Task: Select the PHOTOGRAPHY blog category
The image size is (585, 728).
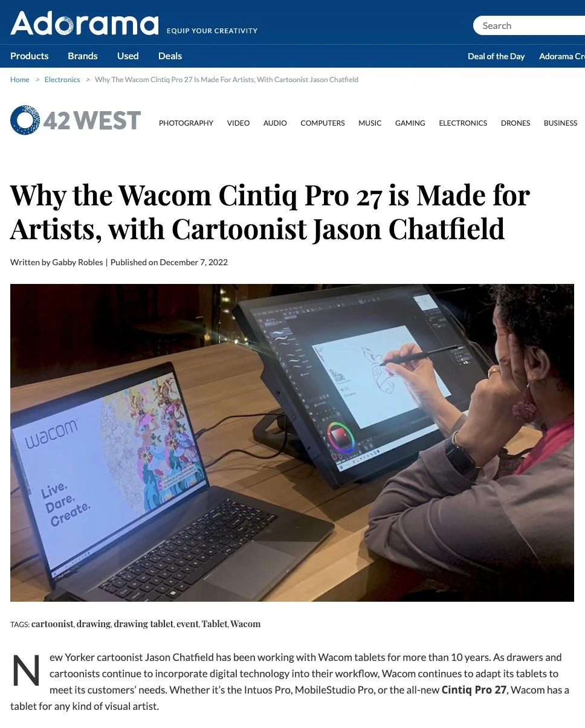Action: tap(186, 123)
